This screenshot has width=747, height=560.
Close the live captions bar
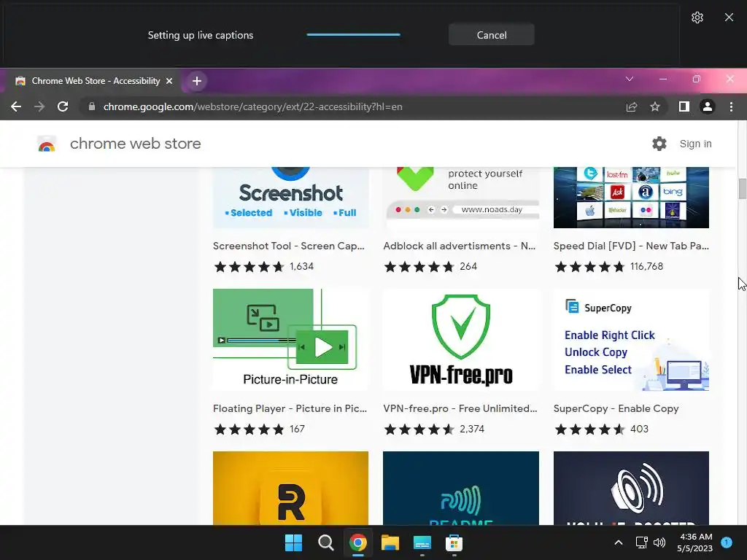729,17
